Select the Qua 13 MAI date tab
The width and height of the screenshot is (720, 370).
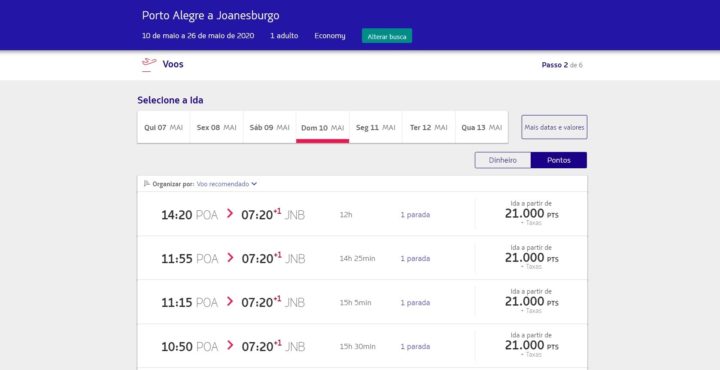[481, 127]
